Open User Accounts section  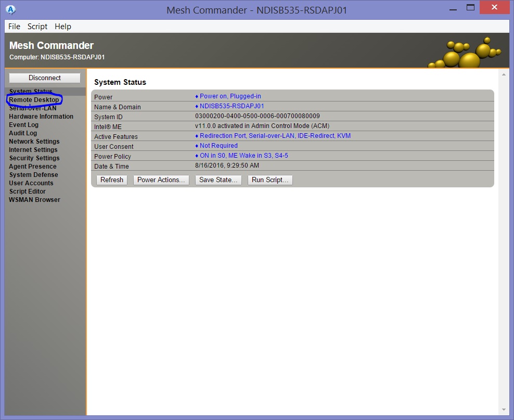tap(31, 183)
